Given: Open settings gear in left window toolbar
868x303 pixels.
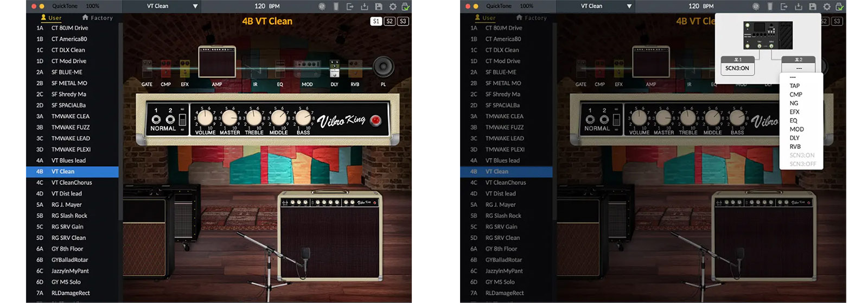Looking at the screenshot, I should (392, 7).
